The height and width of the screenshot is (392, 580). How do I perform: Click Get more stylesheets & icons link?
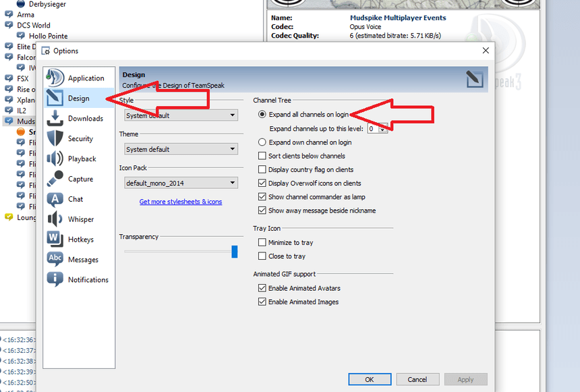pos(180,202)
